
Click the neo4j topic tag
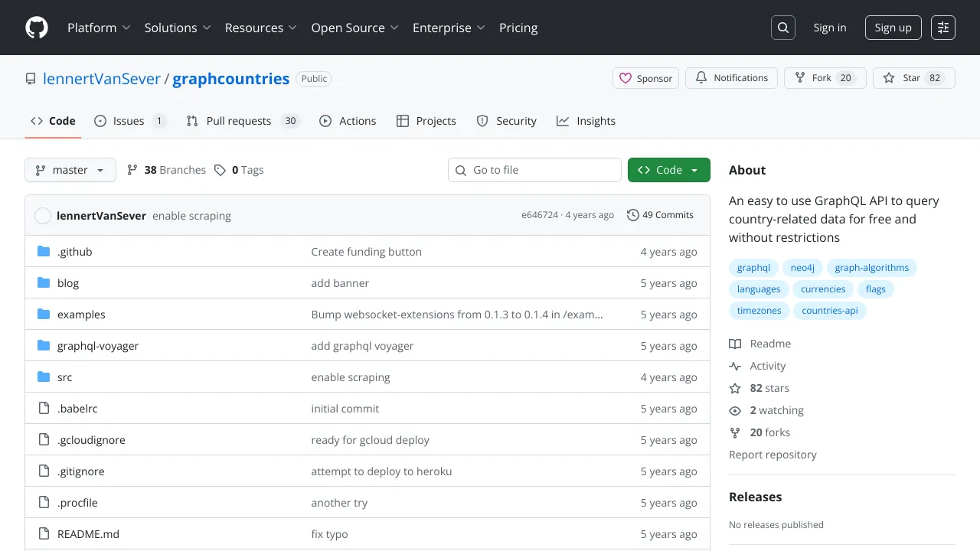(x=802, y=268)
